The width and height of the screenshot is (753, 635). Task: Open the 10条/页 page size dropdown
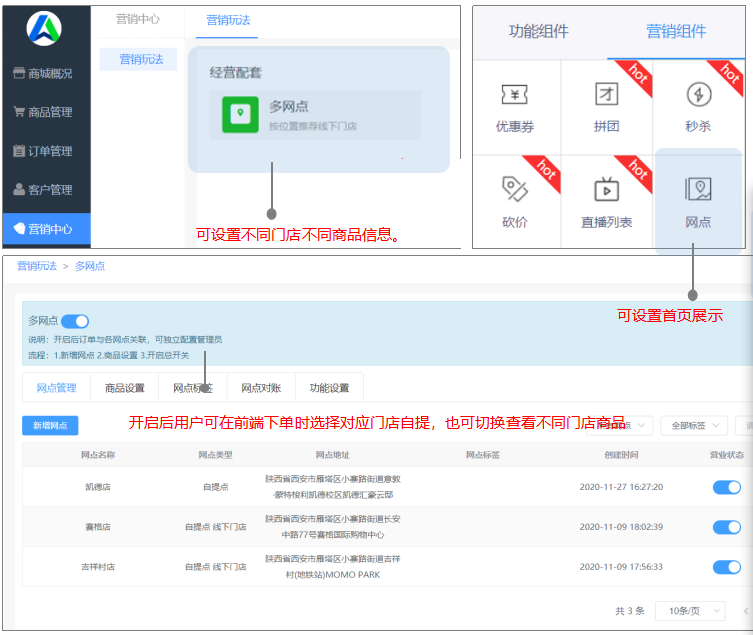coord(690,611)
